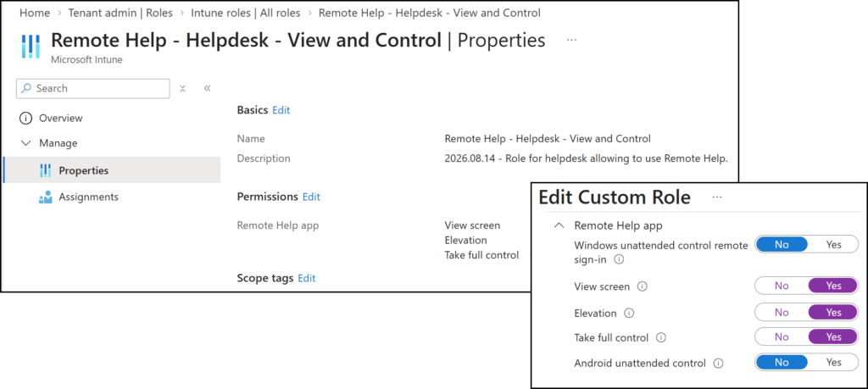The image size is (868, 389).
Task: Click the Name field label
Action: [x=251, y=138]
